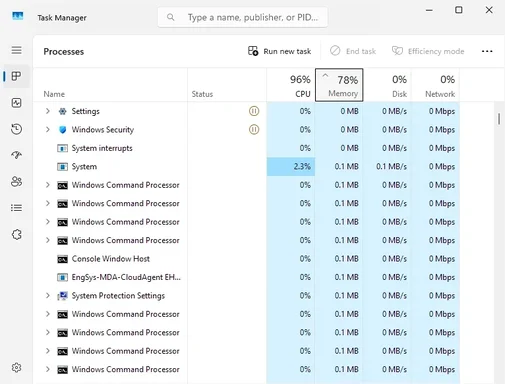505x384 pixels.
Task: Click the 0.1 MB/s disk value for System
Action: coord(392,167)
